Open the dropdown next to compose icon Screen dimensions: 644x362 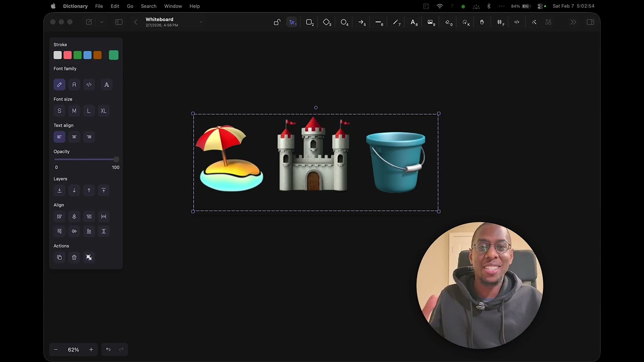tap(102, 22)
